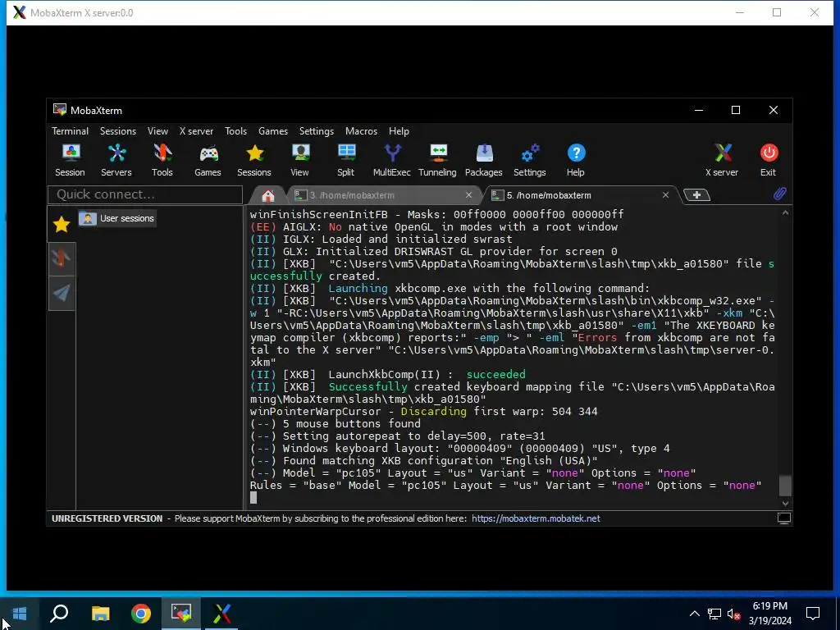The image size is (840, 630).
Task: Click the terminal scrollbar up arrow
Action: click(785, 213)
